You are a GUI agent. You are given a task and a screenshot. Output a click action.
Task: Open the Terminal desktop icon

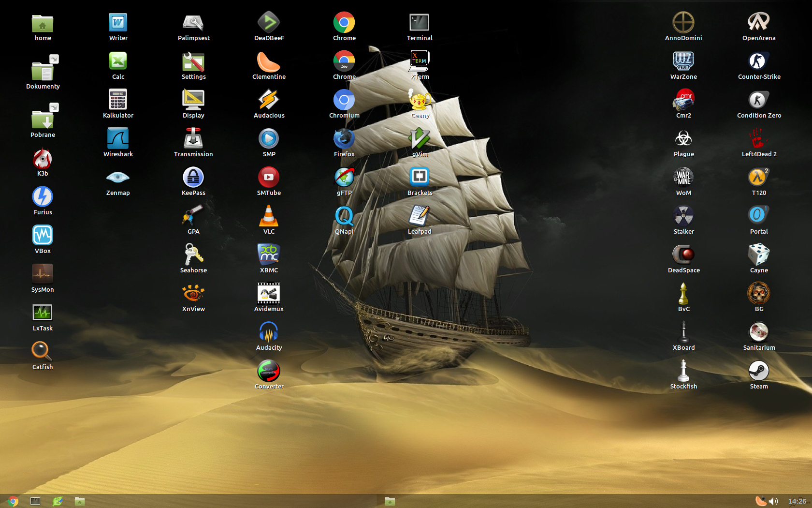pos(420,23)
